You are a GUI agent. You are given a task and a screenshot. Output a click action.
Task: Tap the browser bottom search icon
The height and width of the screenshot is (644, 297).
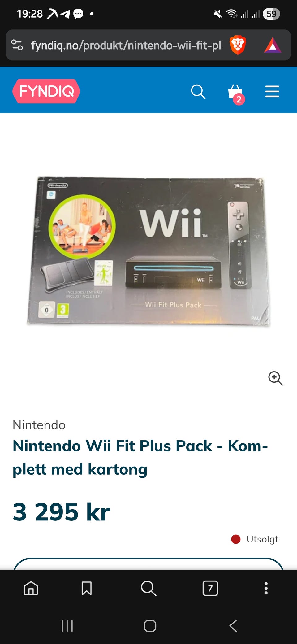tap(148, 588)
